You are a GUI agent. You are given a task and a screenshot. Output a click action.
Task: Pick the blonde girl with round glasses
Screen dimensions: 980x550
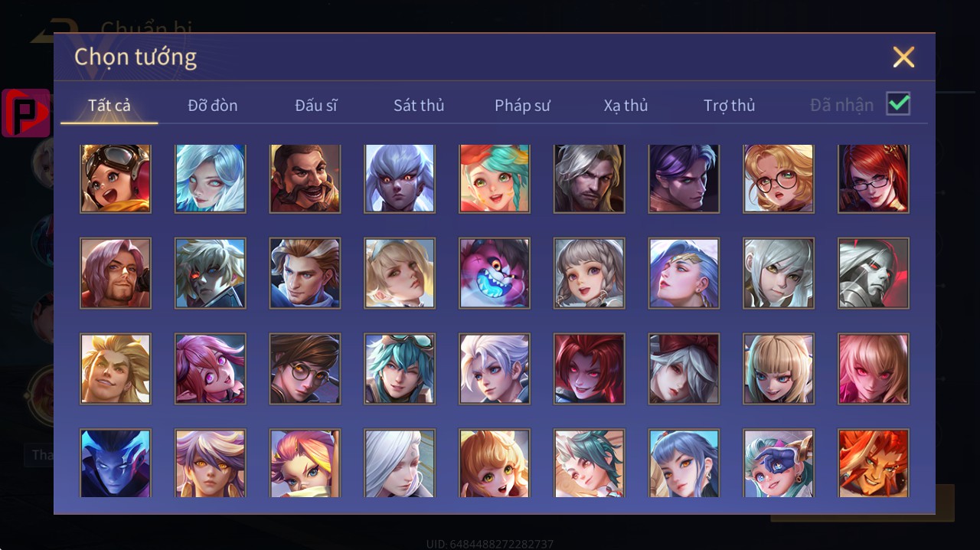pos(779,178)
